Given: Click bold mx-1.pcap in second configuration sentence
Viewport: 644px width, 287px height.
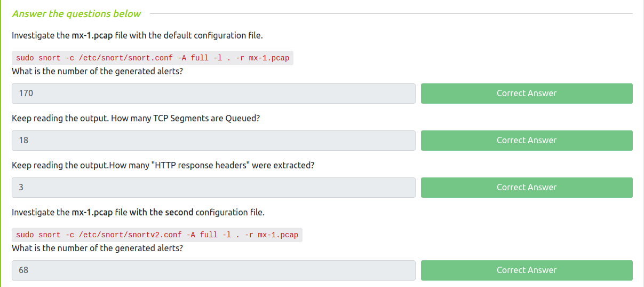Looking at the screenshot, I should [x=92, y=212].
